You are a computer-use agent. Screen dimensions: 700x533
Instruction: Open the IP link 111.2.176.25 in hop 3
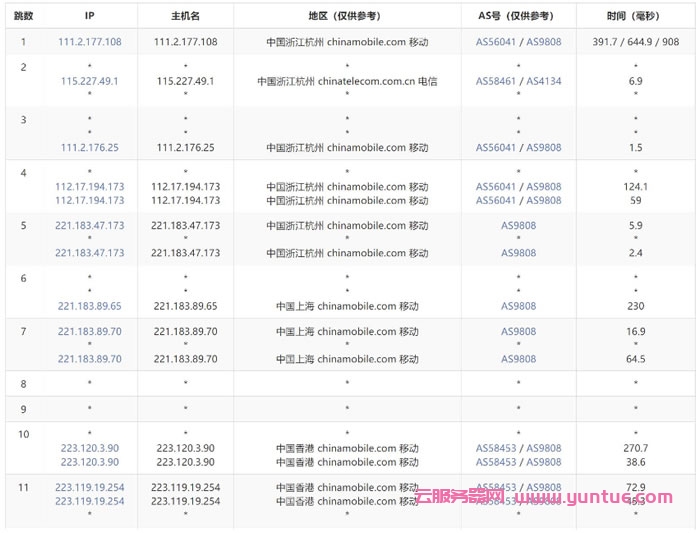pyautogui.click(x=90, y=148)
